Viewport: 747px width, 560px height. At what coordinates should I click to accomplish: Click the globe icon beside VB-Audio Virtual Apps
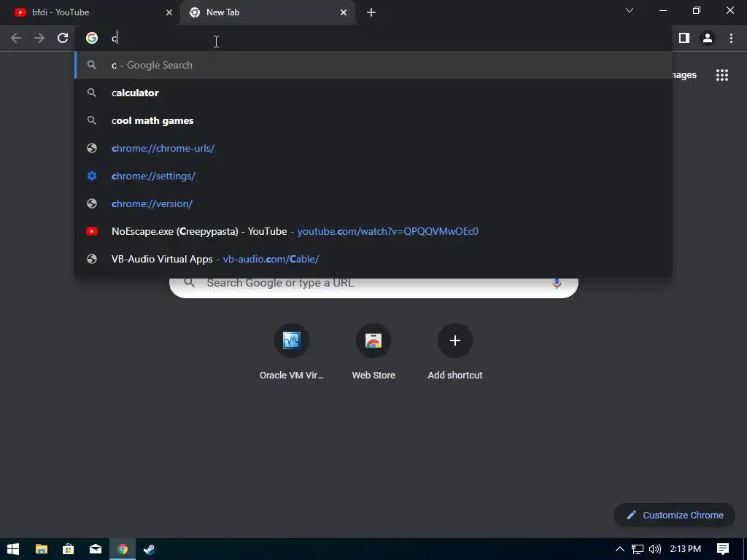coord(92,259)
